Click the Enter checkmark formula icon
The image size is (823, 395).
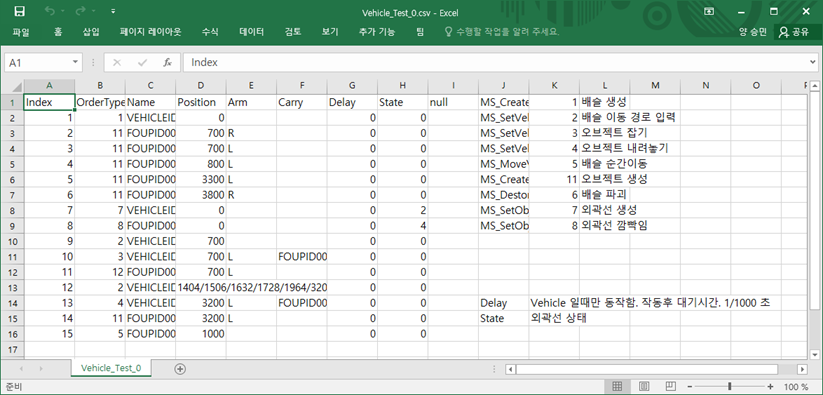point(142,62)
